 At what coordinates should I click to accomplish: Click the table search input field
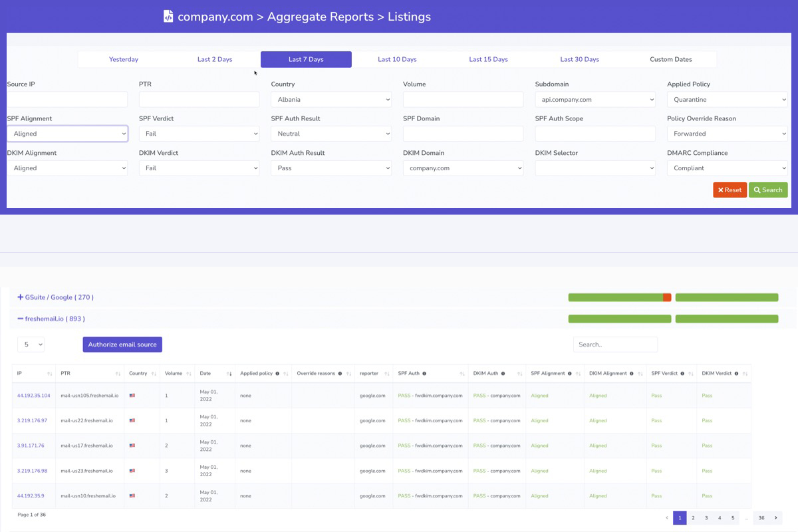[x=615, y=344]
